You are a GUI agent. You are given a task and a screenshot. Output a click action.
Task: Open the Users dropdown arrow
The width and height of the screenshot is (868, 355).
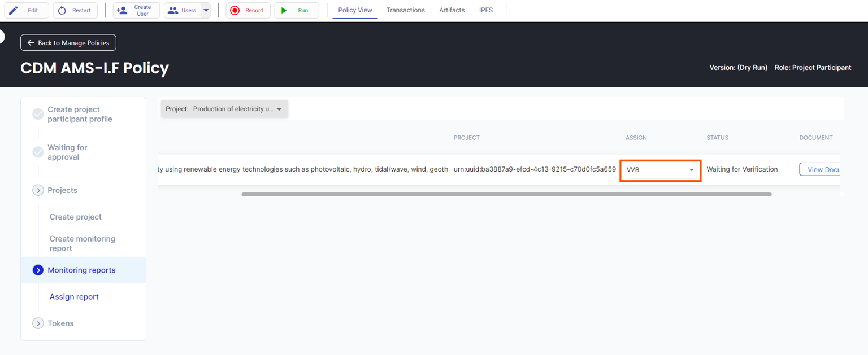point(206,10)
